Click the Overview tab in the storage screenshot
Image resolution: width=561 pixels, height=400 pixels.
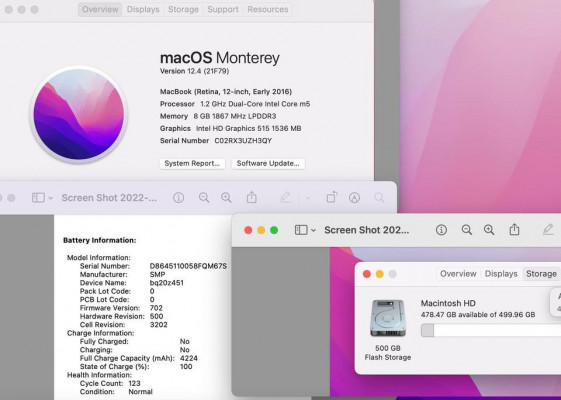pos(458,274)
